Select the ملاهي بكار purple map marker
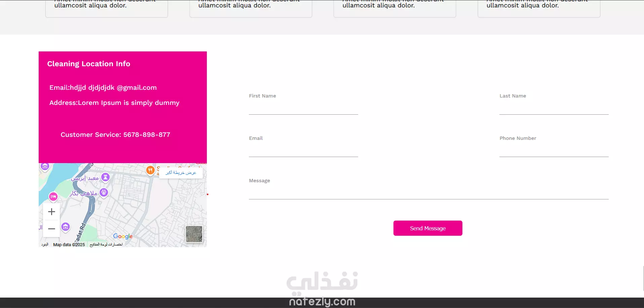This screenshot has height=308, width=644. [104, 192]
